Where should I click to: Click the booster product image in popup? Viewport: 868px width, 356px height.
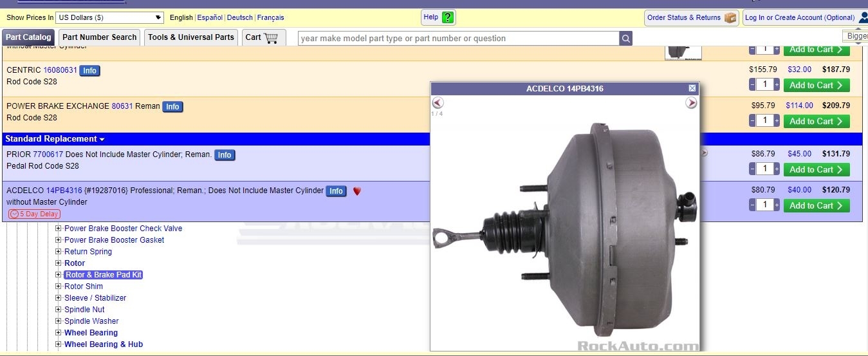(564, 229)
